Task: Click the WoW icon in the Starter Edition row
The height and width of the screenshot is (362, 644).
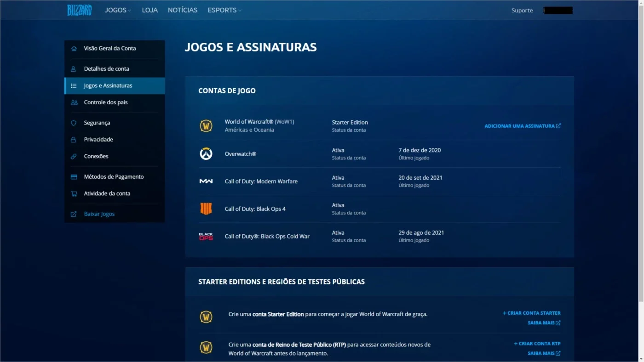Action: pos(206,317)
